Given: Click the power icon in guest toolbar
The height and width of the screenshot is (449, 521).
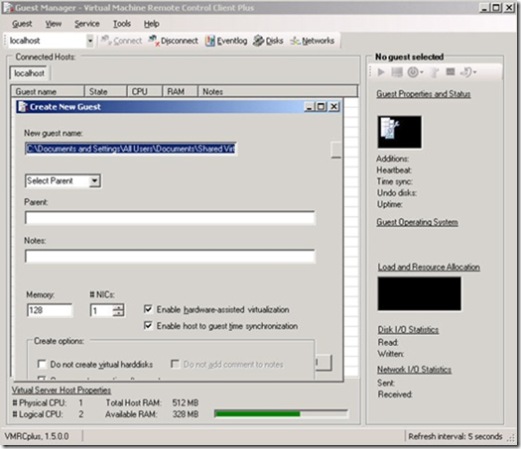Looking at the screenshot, I should point(413,72).
